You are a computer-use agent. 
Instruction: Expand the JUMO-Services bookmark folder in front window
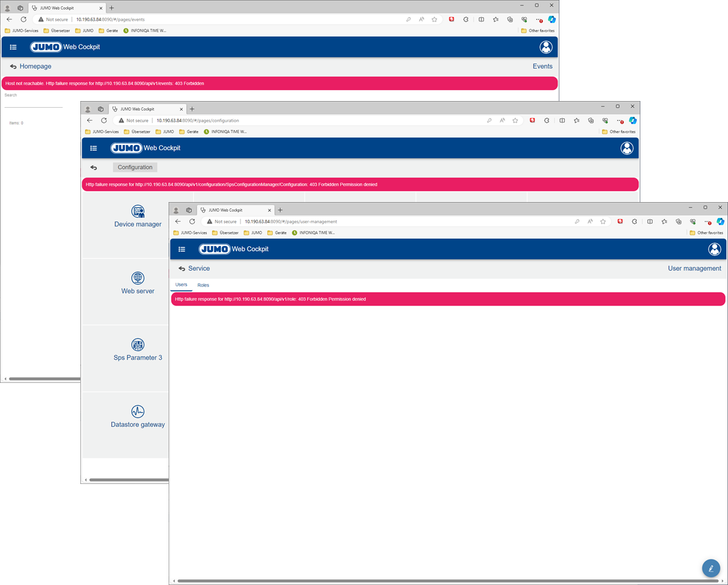[x=191, y=233]
